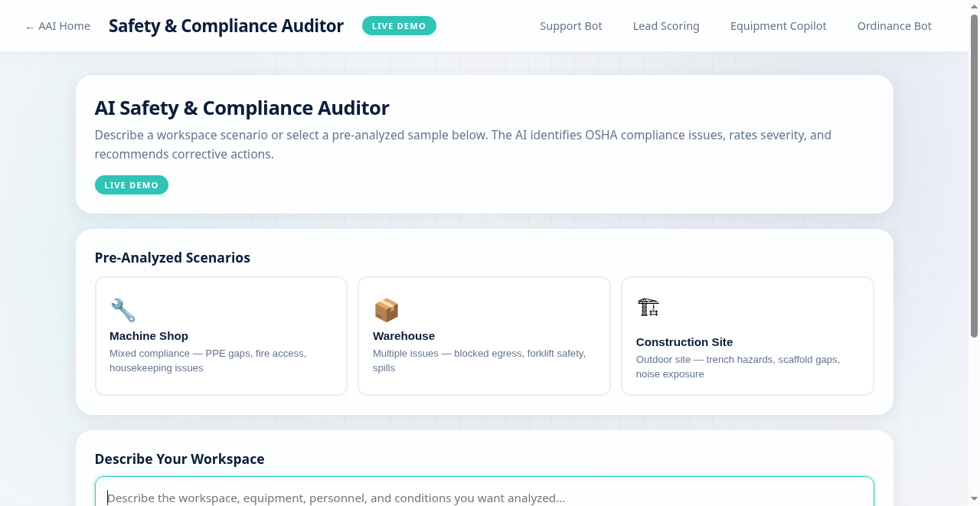Image resolution: width=980 pixels, height=506 pixels.
Task: Click the Construction Site crane icon
Action: [648, 308]
